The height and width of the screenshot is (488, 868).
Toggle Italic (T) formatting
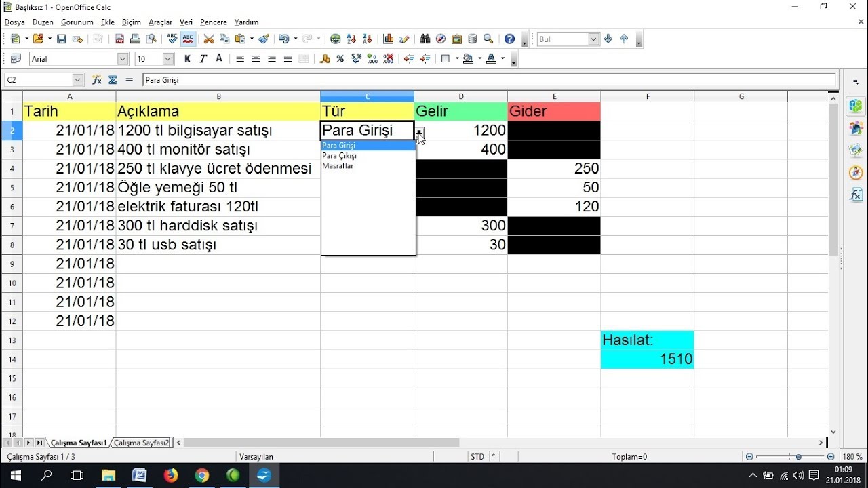tap(203, 59)
